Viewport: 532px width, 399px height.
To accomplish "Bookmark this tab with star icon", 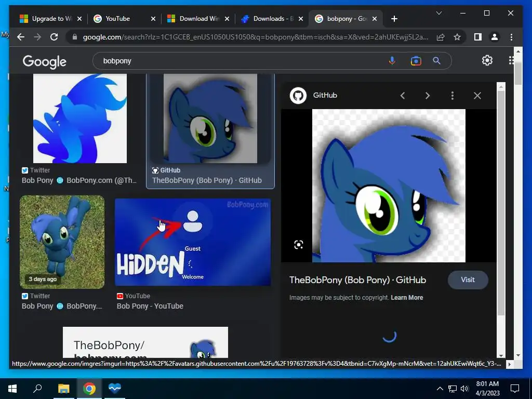I will click(x=457, y=37).
